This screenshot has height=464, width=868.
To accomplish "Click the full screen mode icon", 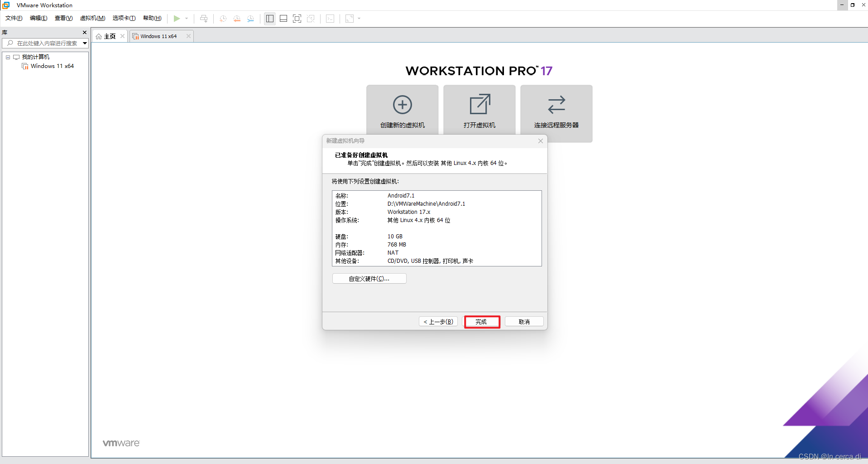I will click(297, 19).
